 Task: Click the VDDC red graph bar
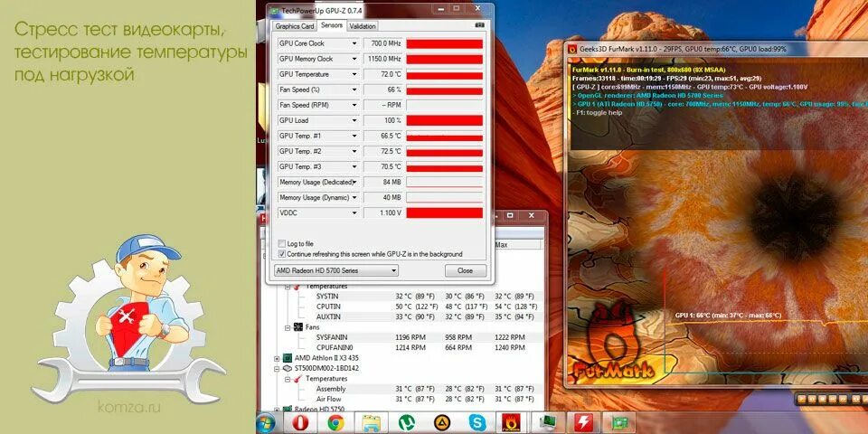click(445, 213)
